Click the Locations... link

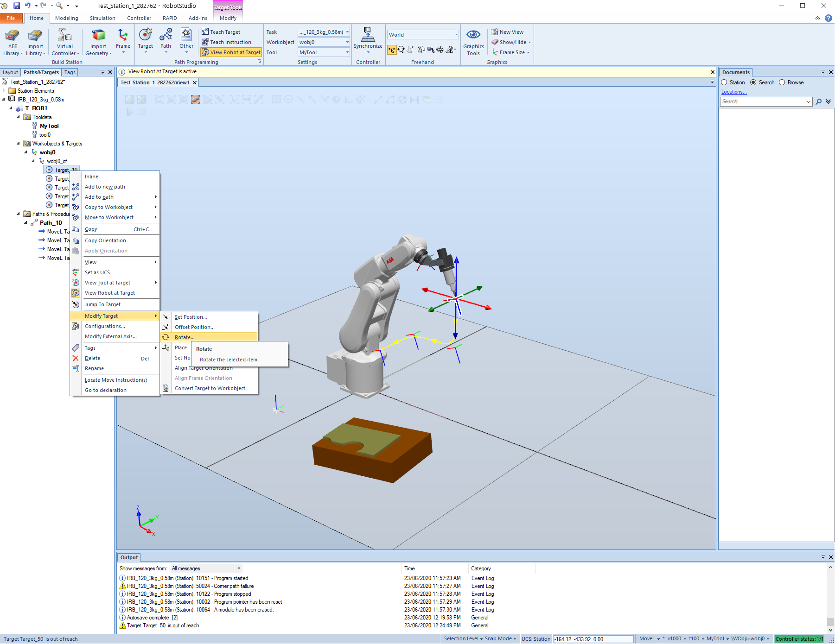tap(734, 92)
